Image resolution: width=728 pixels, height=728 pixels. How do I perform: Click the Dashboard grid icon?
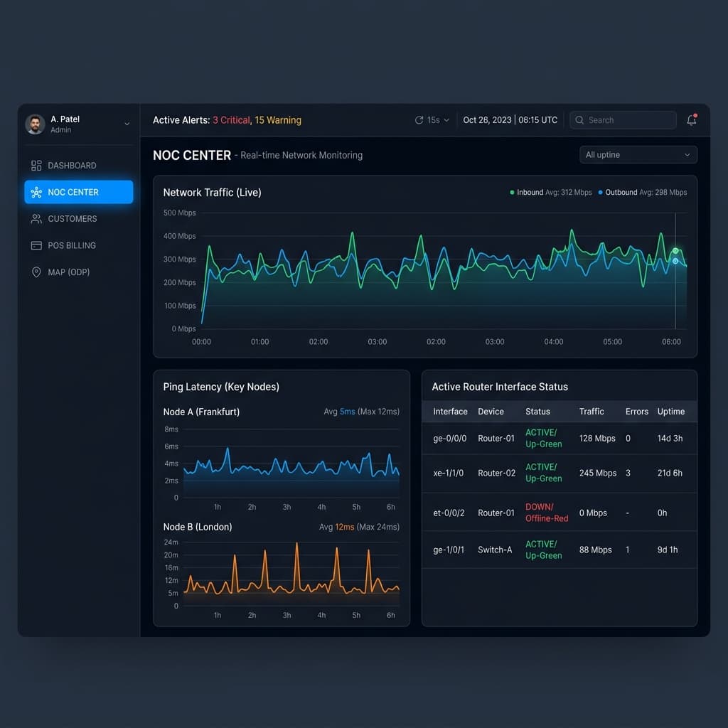point(36,165)
